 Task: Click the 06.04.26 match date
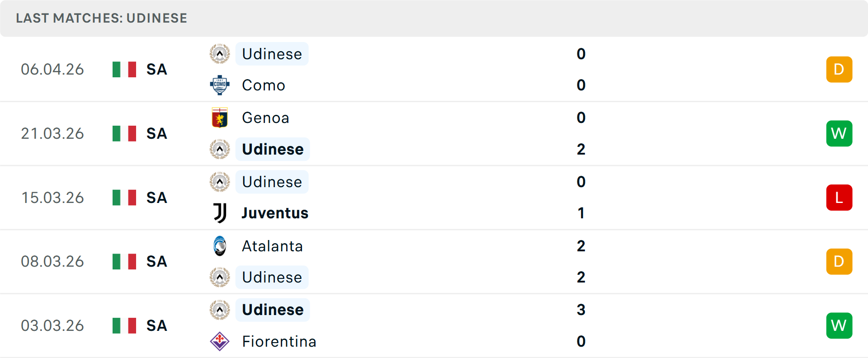pos(52,69)
